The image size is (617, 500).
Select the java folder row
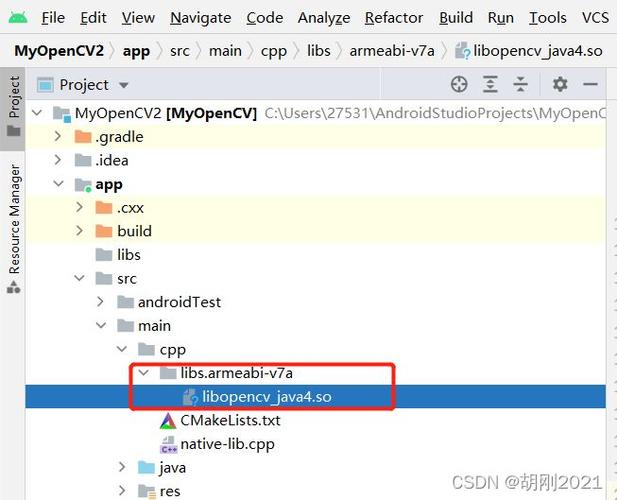click(x=316, y=467)
